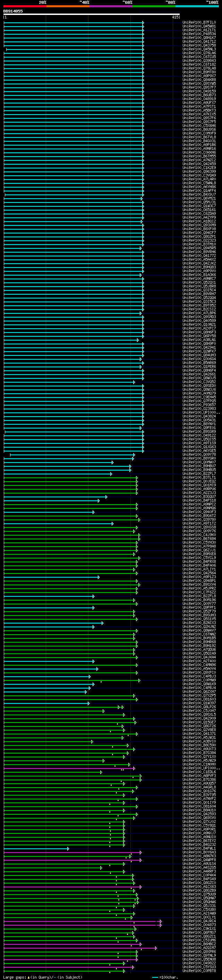Image resolution: width=222 pixels, height=980 pixels.
Task: Select hit UniRef100_Q09Y78
Action: (x=199, y=455)
